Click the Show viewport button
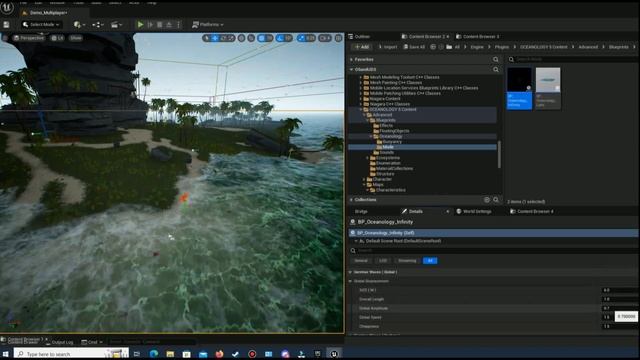The image size is (640, 360). point(76,38)
